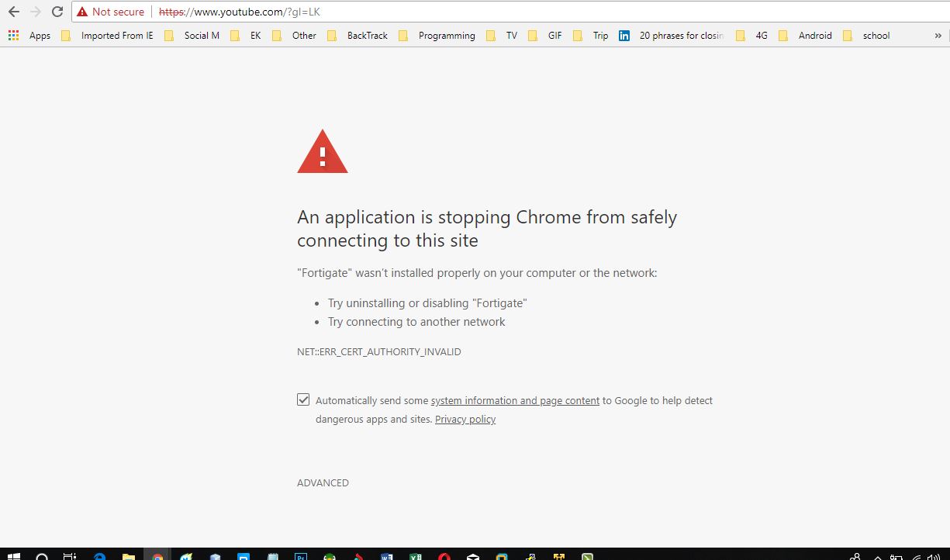This screenshot has width=950, height=560.
Task: Expand the BackTrack bookmark folder
Action: pyautogui.click(x=358, y=36)
